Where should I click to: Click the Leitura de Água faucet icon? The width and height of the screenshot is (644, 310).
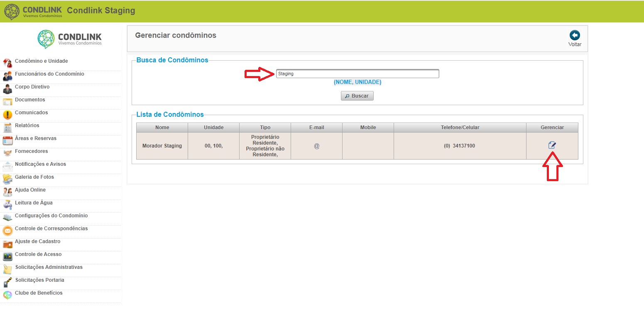tap(7, 204)
